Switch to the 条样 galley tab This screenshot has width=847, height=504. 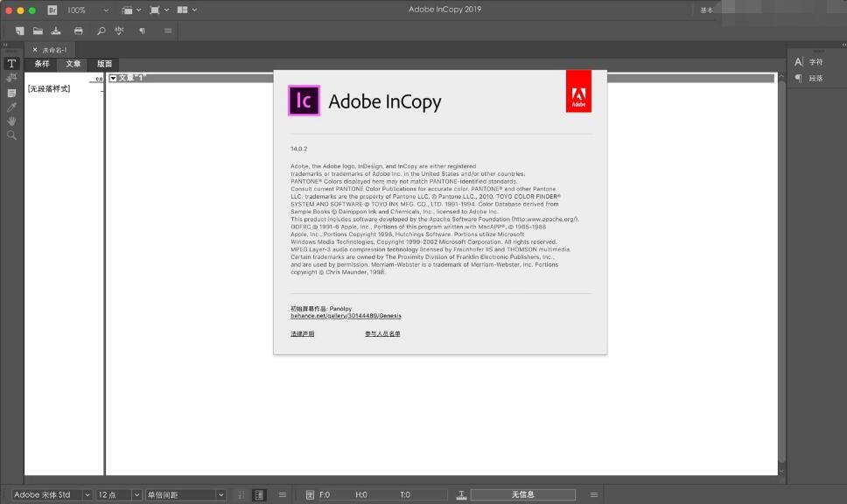[x=42, y=64]
